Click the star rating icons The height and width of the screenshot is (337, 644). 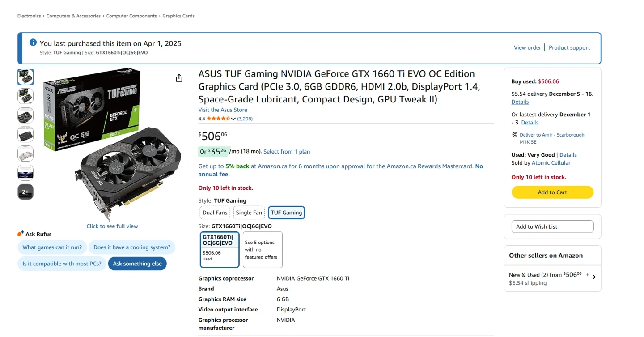(x=218, y=119)
